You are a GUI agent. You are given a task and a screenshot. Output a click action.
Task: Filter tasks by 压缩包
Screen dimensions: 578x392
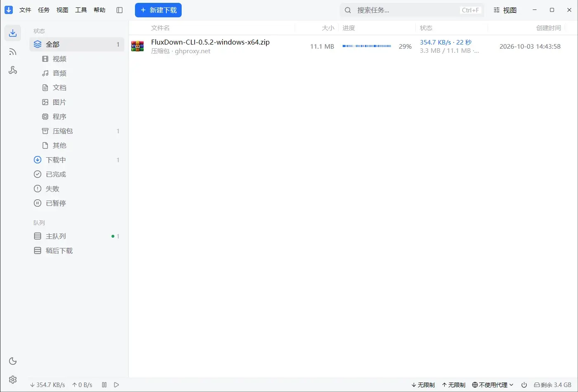pos(77,131)
